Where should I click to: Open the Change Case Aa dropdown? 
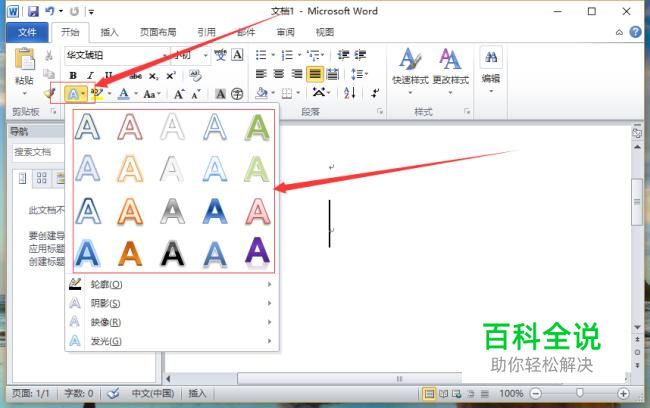152,94
